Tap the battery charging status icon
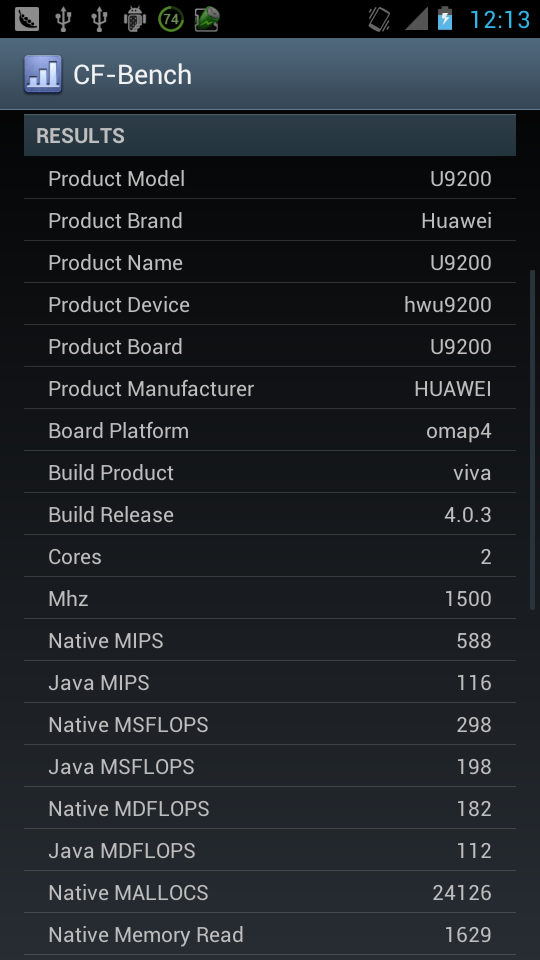 (445, 18)
